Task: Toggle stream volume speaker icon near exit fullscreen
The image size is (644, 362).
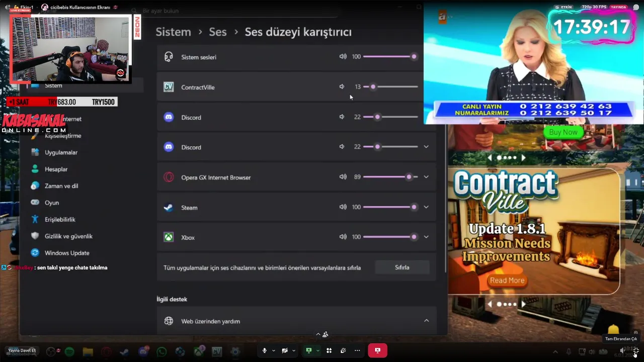Action: coord(623,350)
